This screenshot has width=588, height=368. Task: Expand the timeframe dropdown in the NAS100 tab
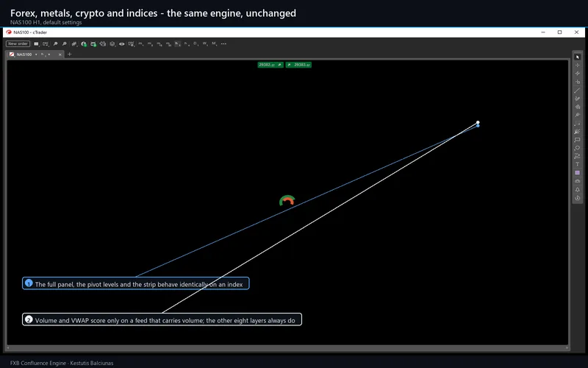click(x=49, y=54)
